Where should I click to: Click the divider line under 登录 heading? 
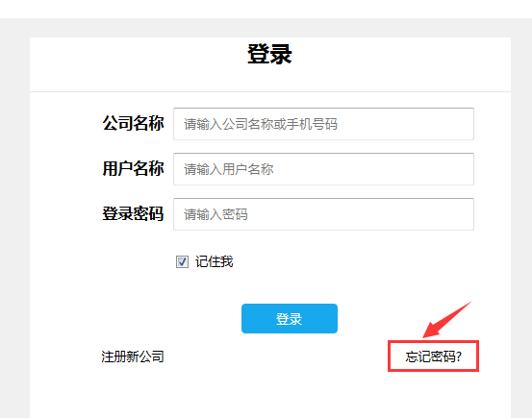pyautogui.click(x=270, y=91)
